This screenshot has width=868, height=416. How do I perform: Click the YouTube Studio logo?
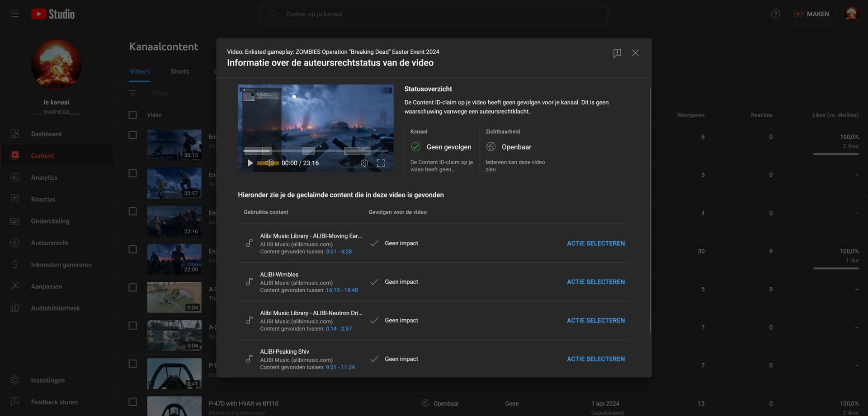click(x=53, y=14)
